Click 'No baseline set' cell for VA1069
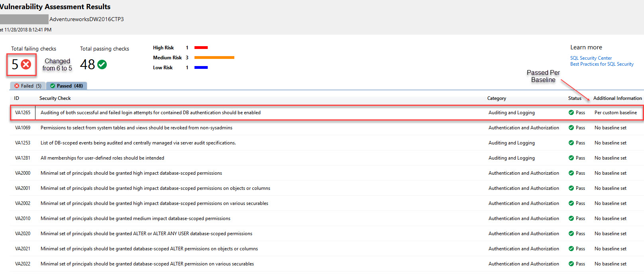The image size is (644, 275). (x=611, y=128)
